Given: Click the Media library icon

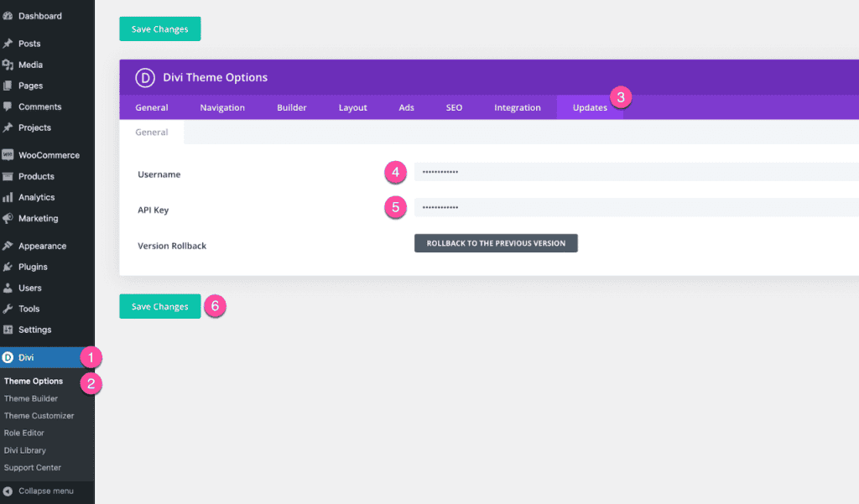Looking at the screenshot, I should (8, 65).
